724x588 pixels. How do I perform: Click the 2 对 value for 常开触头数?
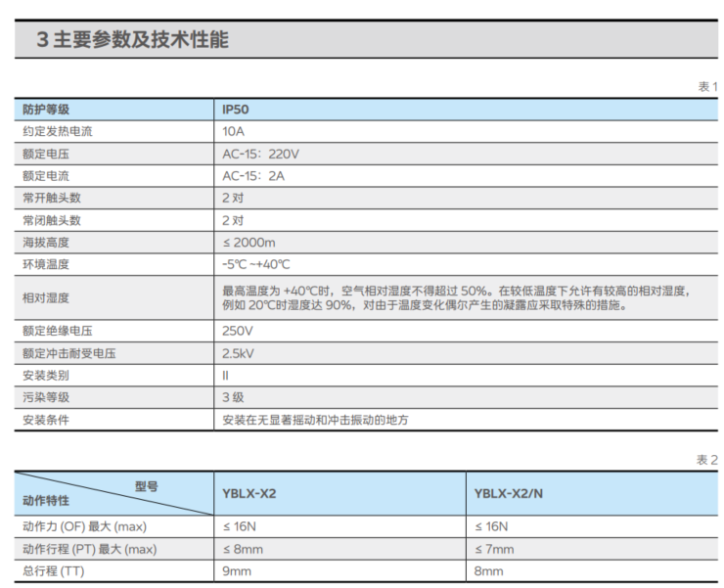click(233, 199)
